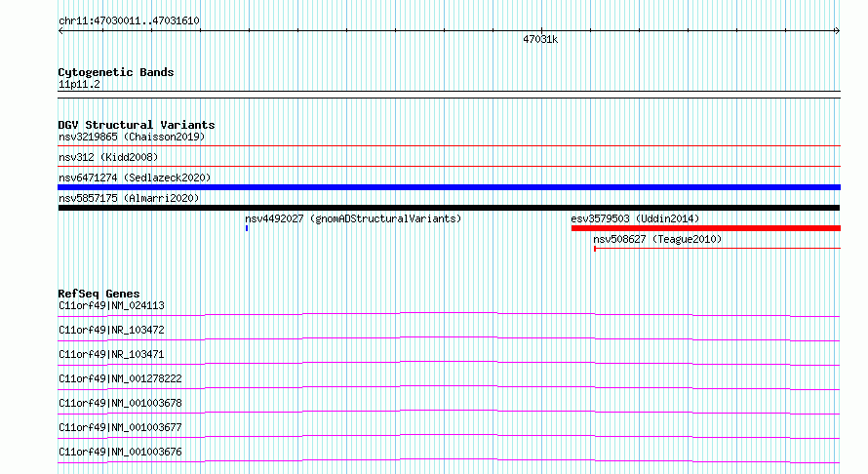Open esv3579503 (Uddin2014) variant label
Viewport: 868px width, 474px height.
click(x=635, y=218)
